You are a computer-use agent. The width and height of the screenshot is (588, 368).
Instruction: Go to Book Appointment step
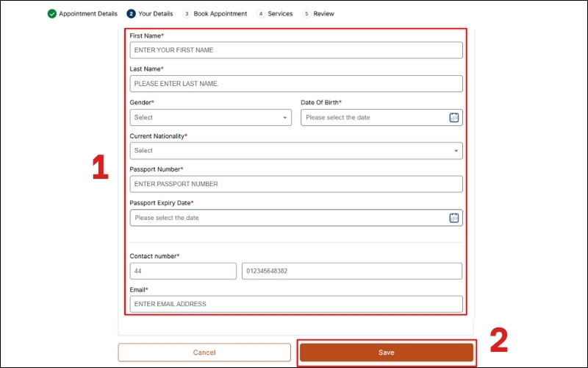(220, 14)
